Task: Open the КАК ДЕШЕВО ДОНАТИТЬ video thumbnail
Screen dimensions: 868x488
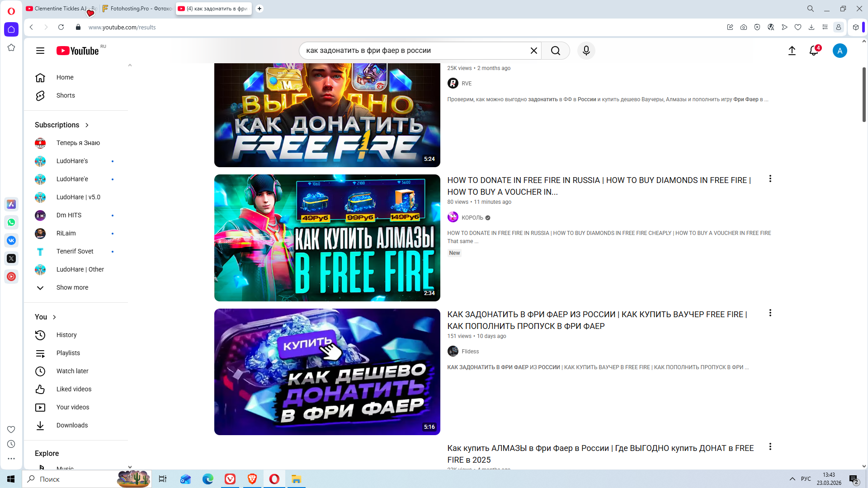Action: (x=327, y=371)
